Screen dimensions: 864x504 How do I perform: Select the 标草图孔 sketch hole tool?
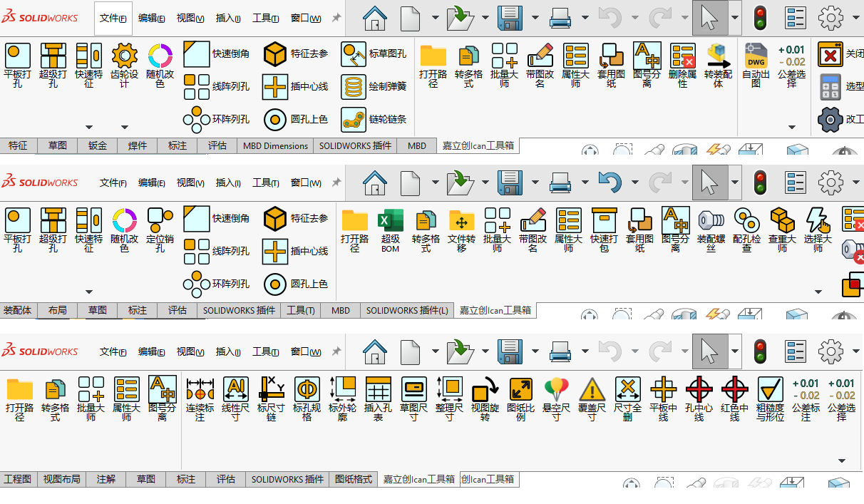(x=374, y=53)
